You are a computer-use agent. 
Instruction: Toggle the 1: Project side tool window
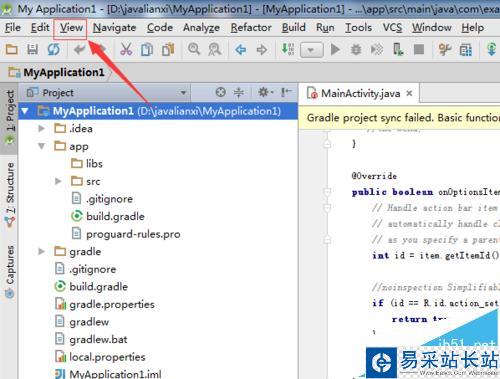pyautogui.click(x=9, y=118)
